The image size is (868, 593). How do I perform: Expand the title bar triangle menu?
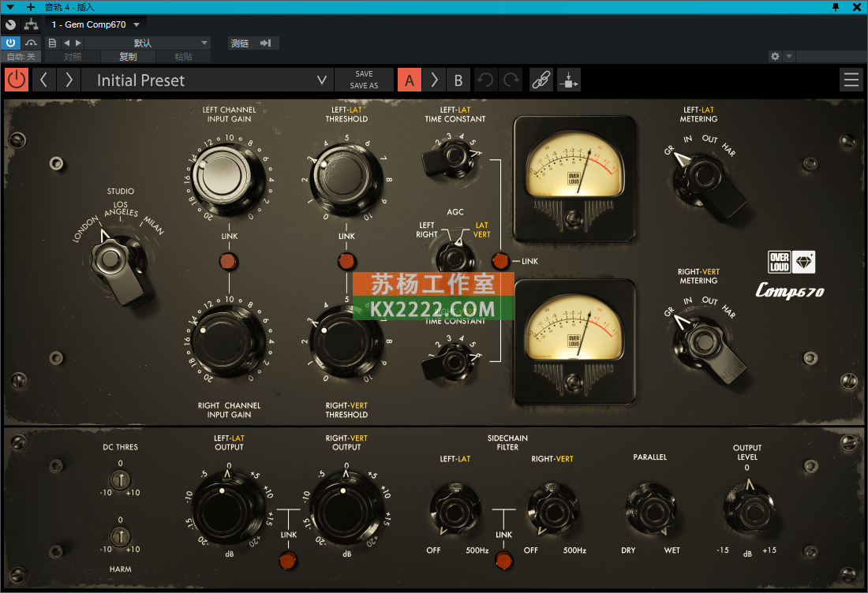tap(10, 7)
